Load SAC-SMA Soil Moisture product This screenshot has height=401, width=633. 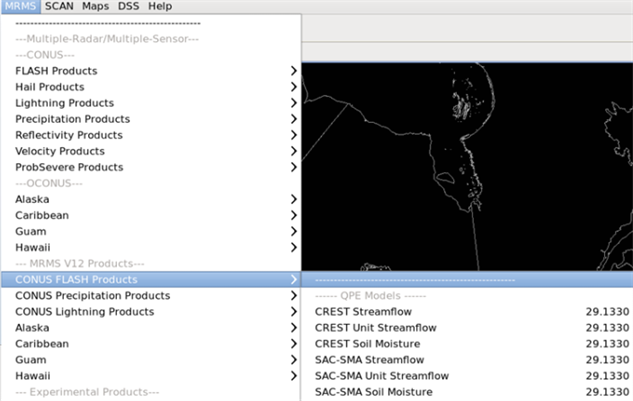coord(467,392)
